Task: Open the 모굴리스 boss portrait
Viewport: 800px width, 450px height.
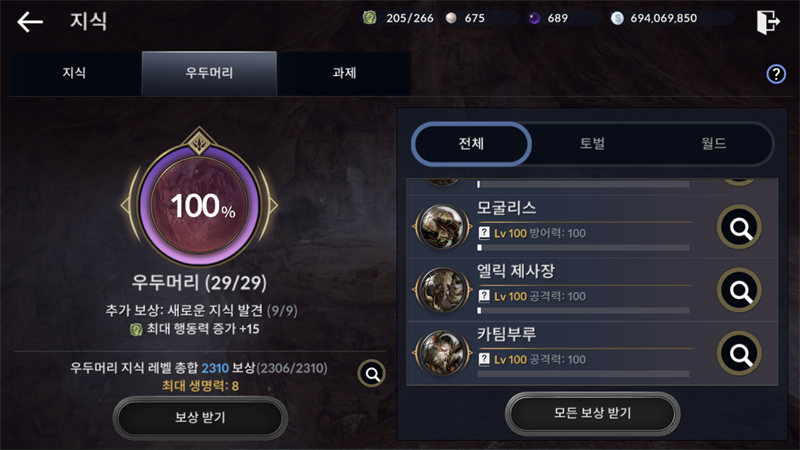Action: 442,227
